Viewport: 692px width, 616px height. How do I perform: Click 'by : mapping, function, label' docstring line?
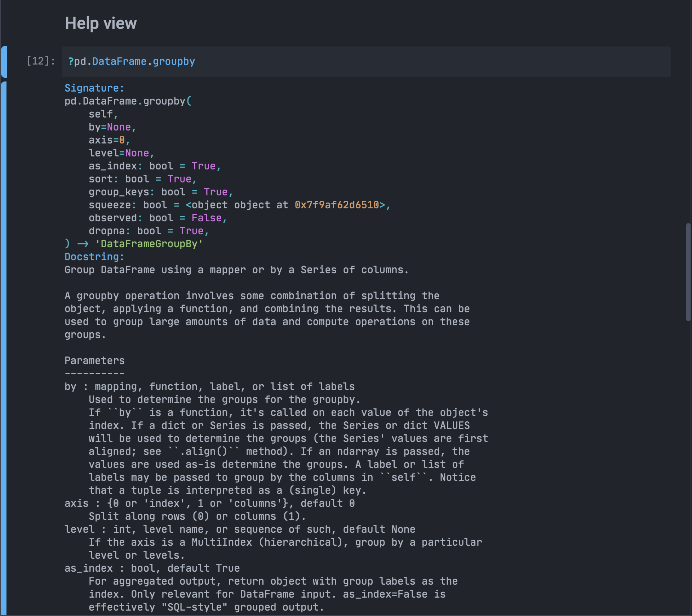click(x=209, y=387)
